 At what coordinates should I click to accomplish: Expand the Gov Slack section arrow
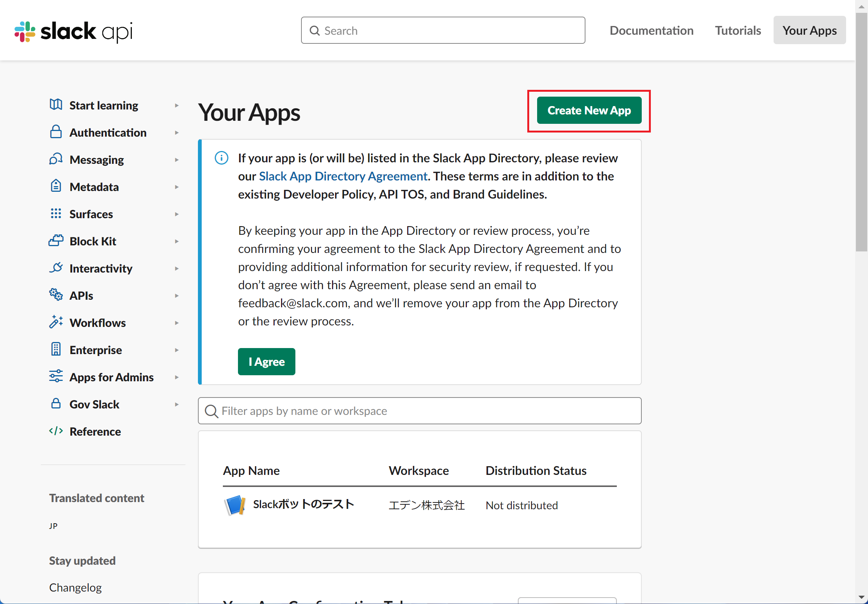pyautogui.click(x=176, y=405)
